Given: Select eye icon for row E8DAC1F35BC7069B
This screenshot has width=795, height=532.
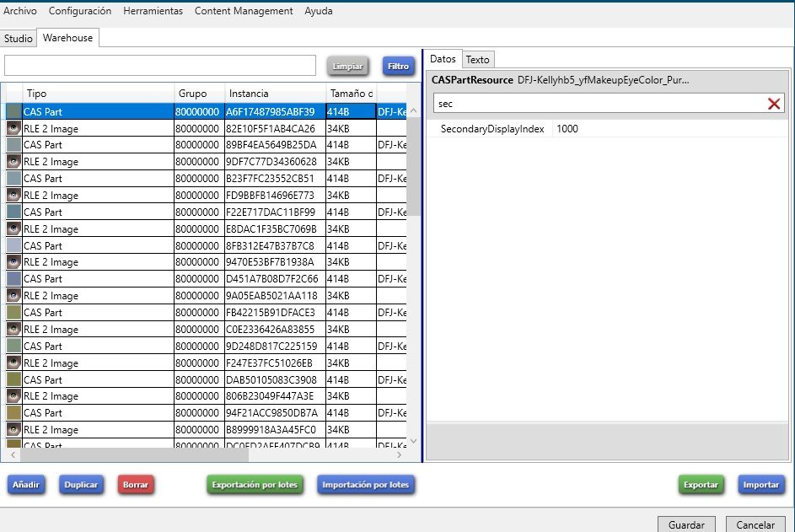Looking at the screenshot, I should [13, 229].
